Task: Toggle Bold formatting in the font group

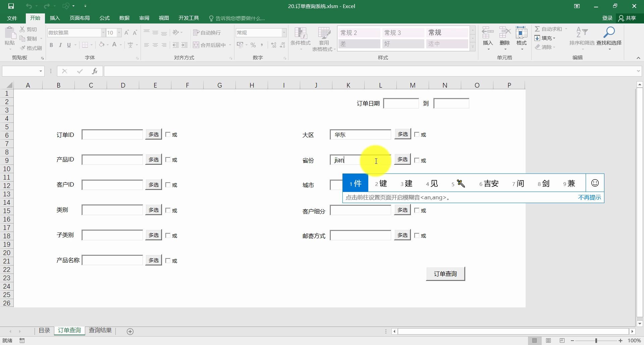Action: tap(51, 45)
